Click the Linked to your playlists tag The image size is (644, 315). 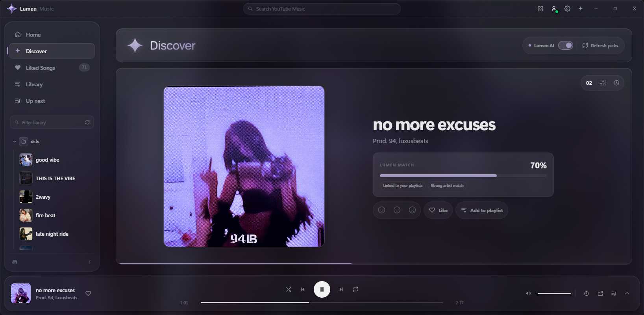403,186
